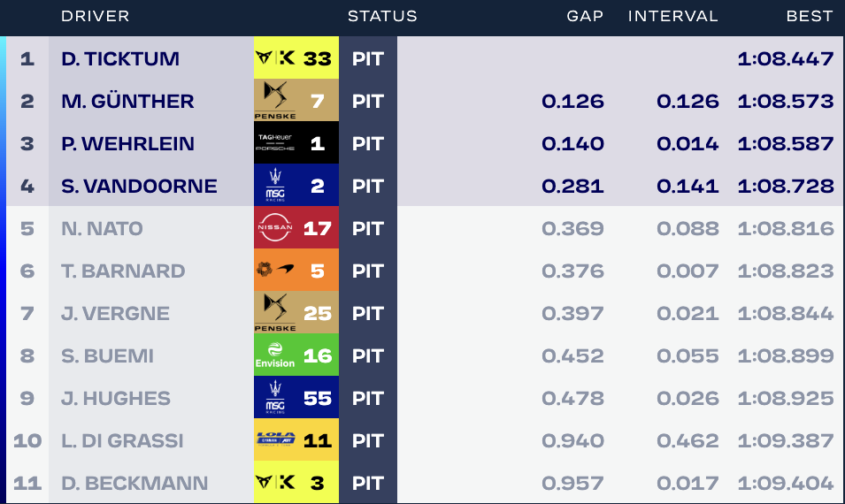Select the Envision Racing badge, car 16
The width and height of the screenshot is (845, 504).
pos(275,355)
